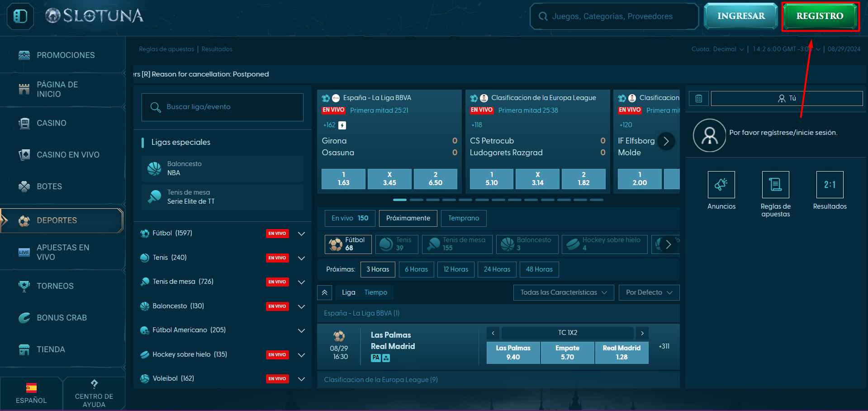Viewport: 868px width, 411px height.
Task: Choose 6 Horas time filter
Action: (x=416, y=269)
